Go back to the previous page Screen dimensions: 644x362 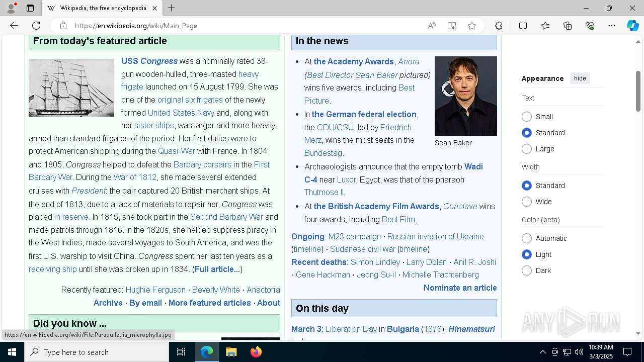tap(14, 26)
